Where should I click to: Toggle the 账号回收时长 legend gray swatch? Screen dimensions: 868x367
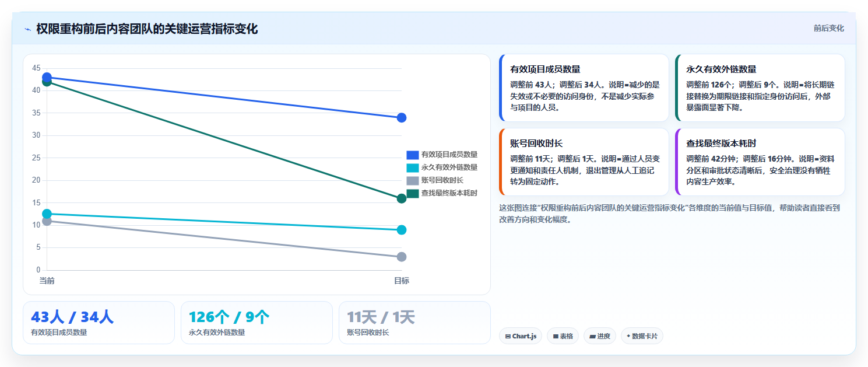[413, 180]
